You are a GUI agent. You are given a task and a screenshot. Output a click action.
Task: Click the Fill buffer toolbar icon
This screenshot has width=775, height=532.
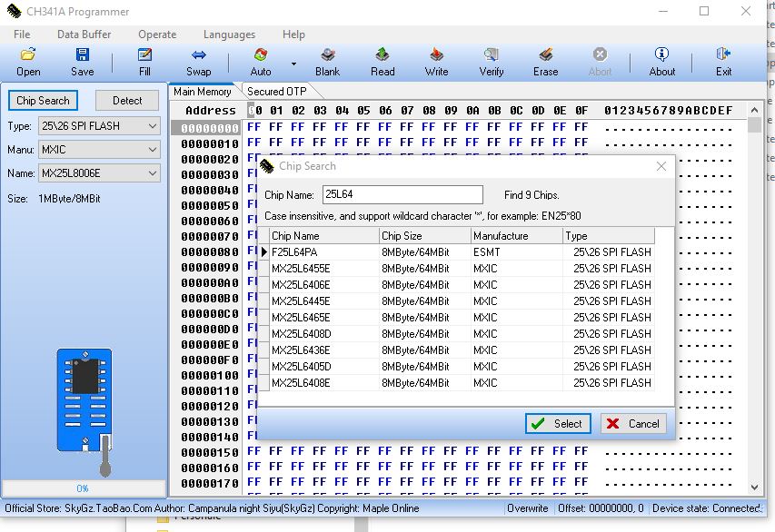pyautogui.click(x=144, y=62)
